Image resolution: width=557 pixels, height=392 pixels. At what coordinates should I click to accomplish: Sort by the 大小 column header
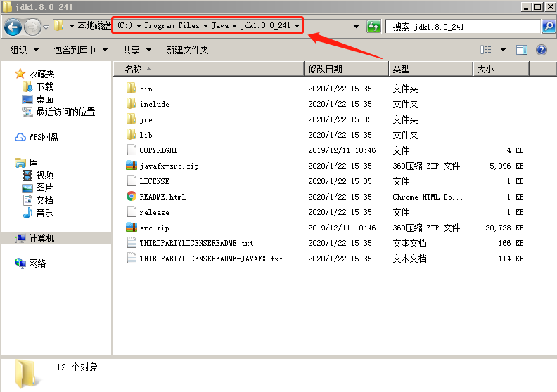pos(501,69)
